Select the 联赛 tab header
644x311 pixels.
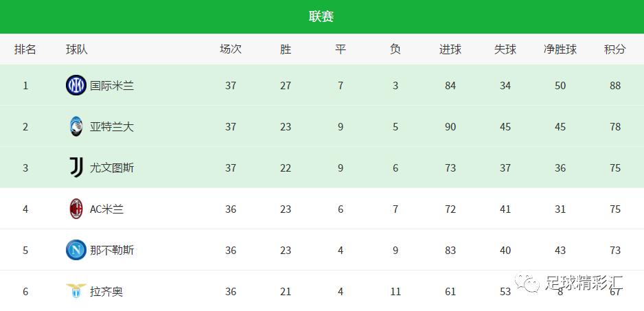tap(321, 16)
